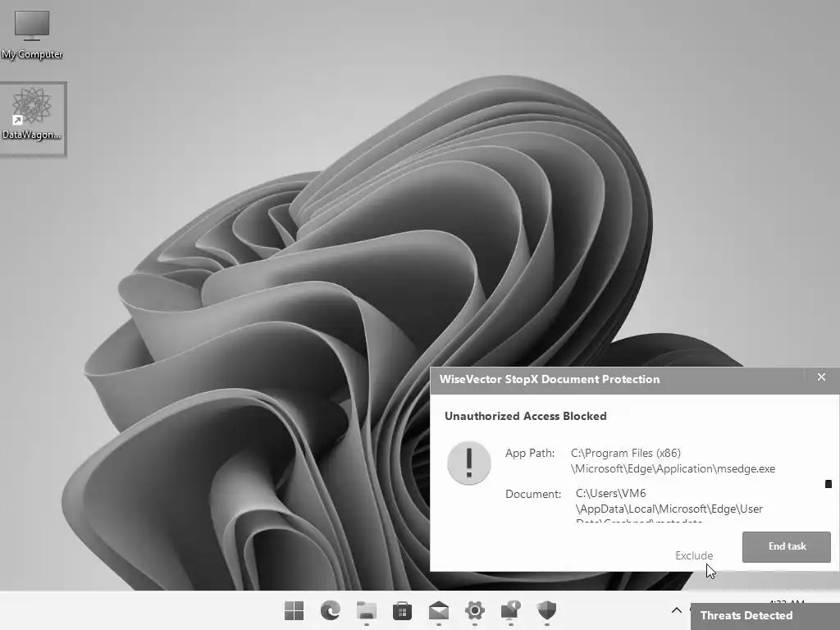Open the My Computer desktop icon
840x630 pixels.
click(x=32, y=34)
